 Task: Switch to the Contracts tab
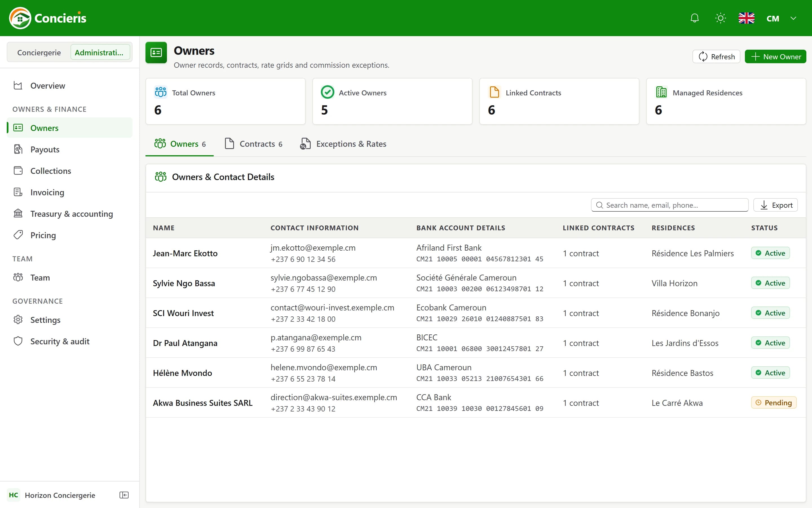pos(253,144)
